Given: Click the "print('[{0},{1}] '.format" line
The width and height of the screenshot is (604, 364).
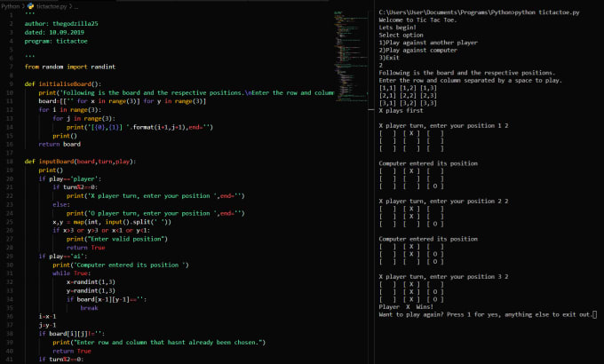Looking at the screenshot, I should (139, 127).
